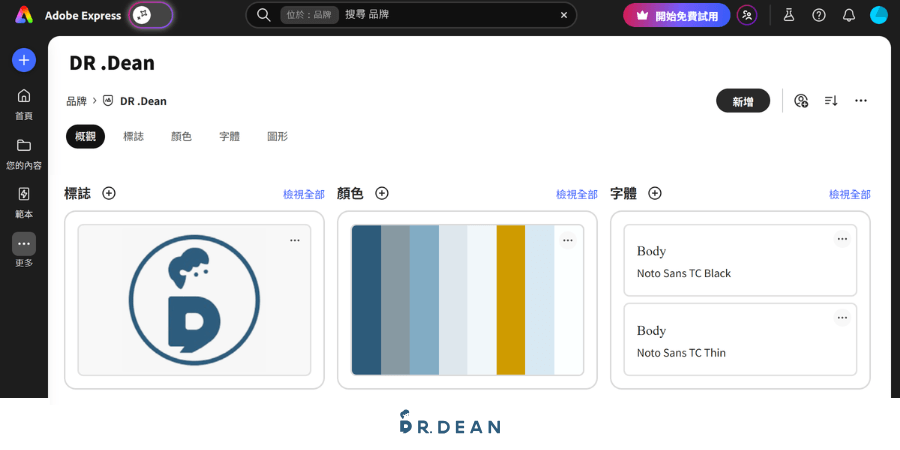The height and width of the screenshot is (450, 900).
Task: Open the help question mark icon
Action: [819, 15]
